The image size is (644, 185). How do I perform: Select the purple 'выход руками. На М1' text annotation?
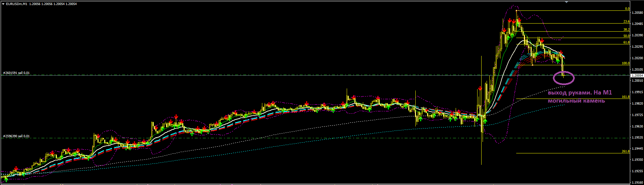coord(579,93)
